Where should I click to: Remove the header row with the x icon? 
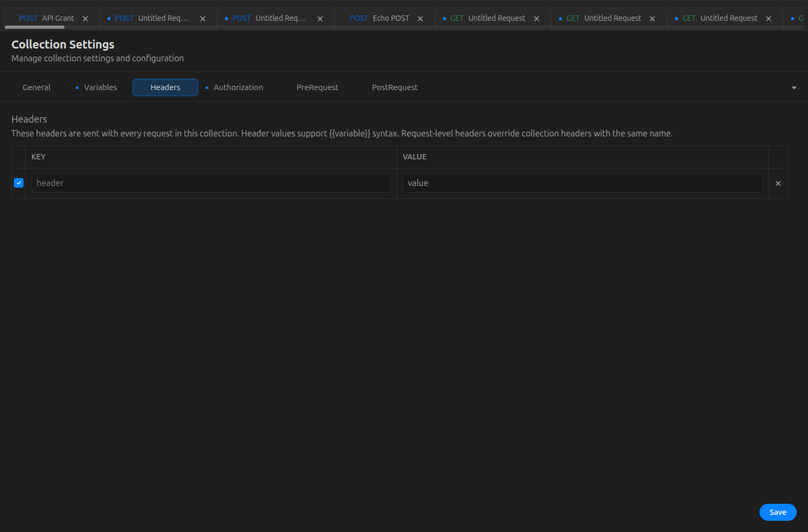click(778, 184)
